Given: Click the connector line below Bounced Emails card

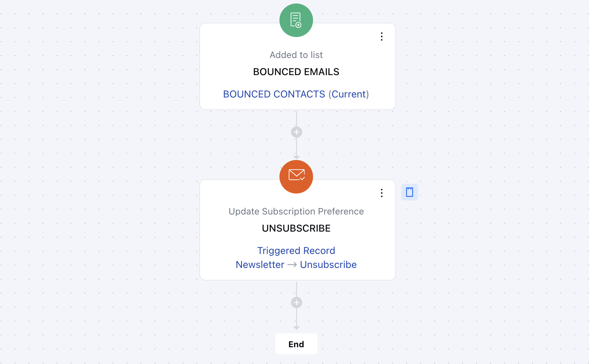Looking at the screenshot, I should 297,119.
